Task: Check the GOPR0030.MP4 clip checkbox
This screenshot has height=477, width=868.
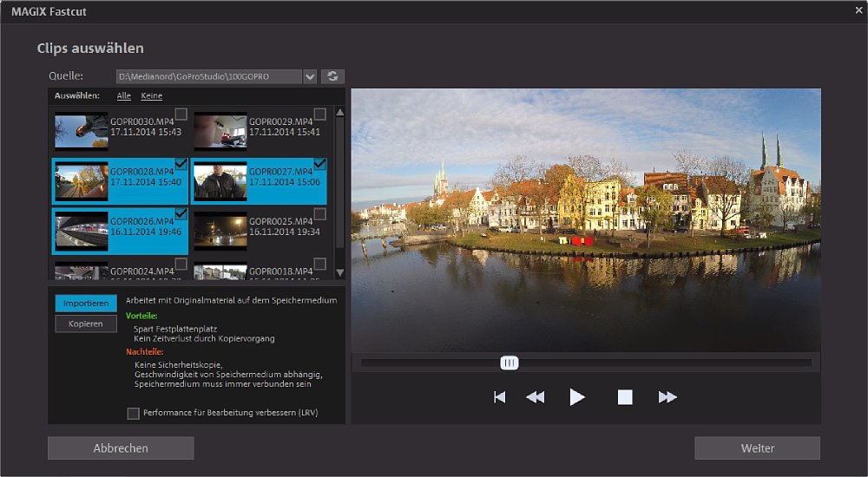Action: click(181, 114)
